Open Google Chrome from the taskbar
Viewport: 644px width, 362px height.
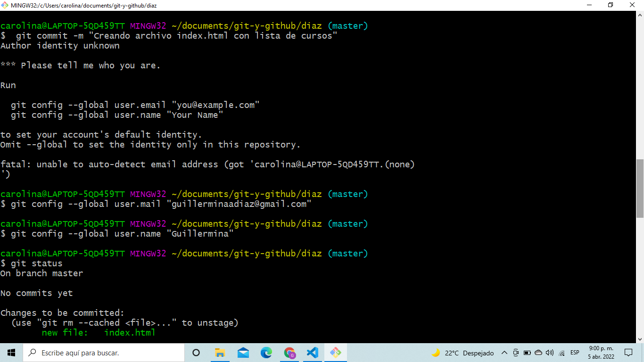(x=289, y=353)
